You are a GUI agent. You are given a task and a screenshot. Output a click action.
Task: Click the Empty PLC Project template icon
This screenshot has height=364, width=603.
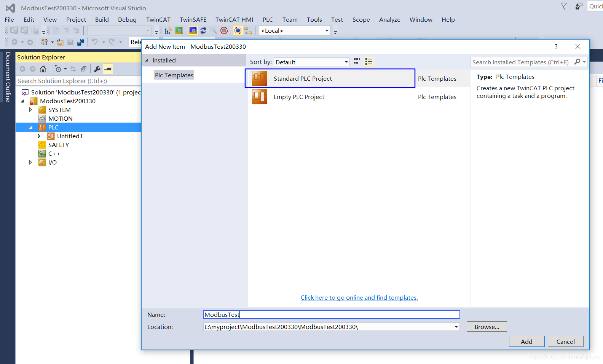(x=260, y=97)
